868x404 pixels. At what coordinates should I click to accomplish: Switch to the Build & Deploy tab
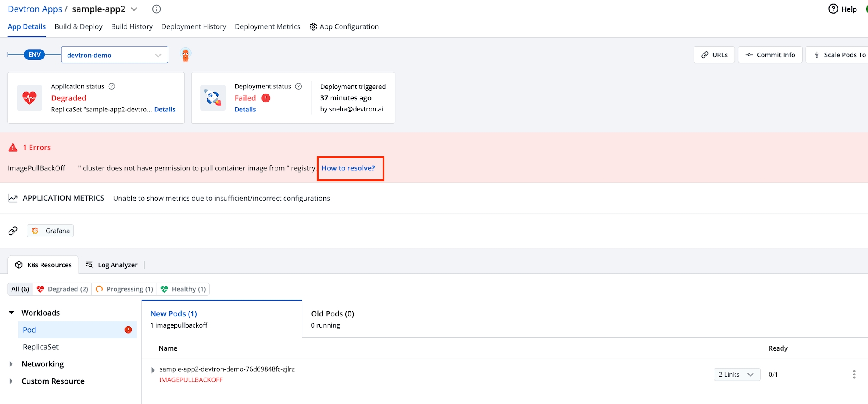click(79, 26)
